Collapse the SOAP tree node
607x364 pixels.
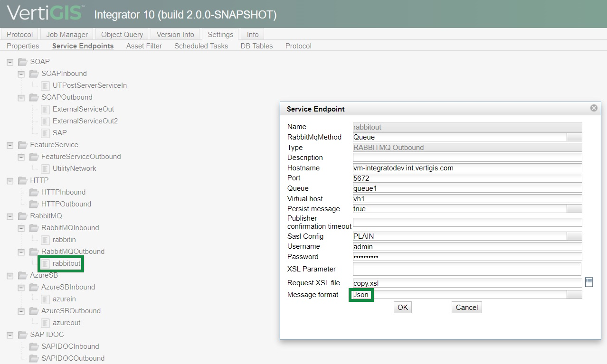tap(10, 62)
